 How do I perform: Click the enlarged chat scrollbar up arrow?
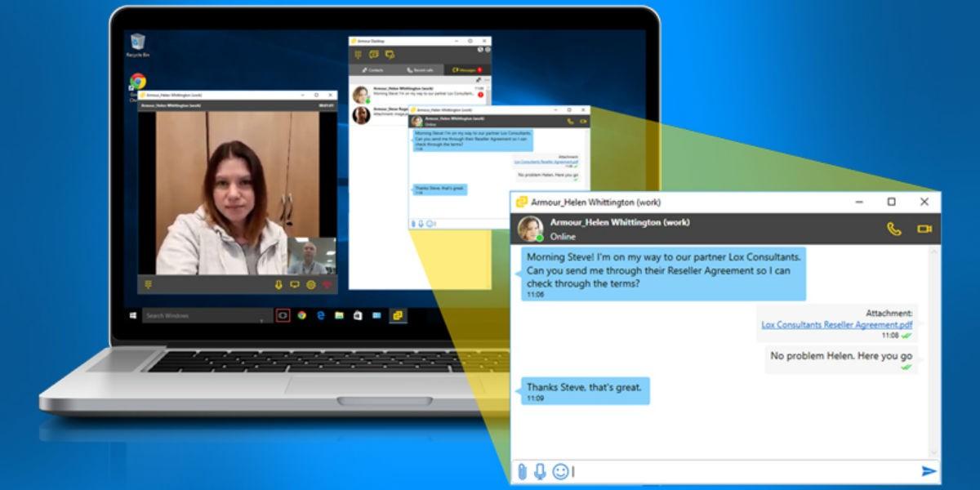[x=934, y=252]
